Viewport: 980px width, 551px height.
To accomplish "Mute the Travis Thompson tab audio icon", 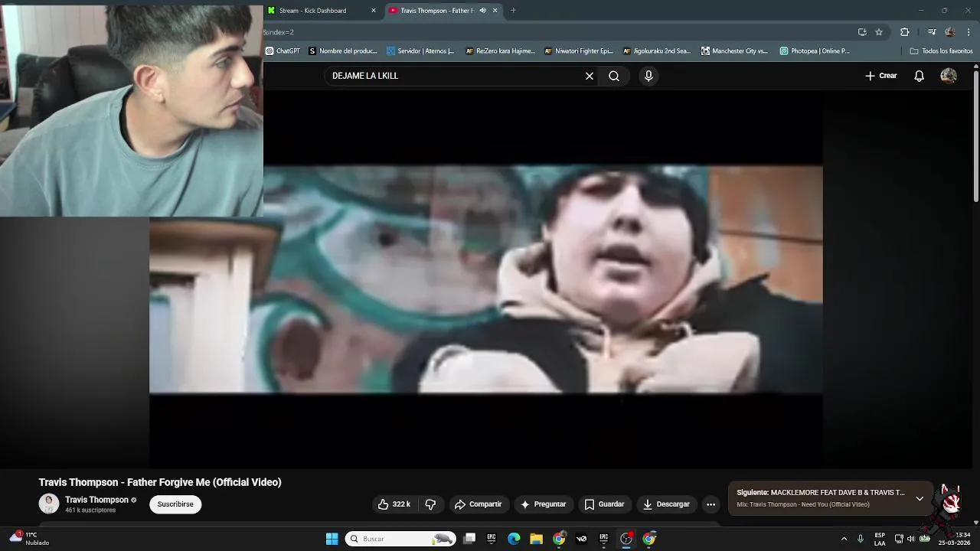I will [x=483, y=11].
